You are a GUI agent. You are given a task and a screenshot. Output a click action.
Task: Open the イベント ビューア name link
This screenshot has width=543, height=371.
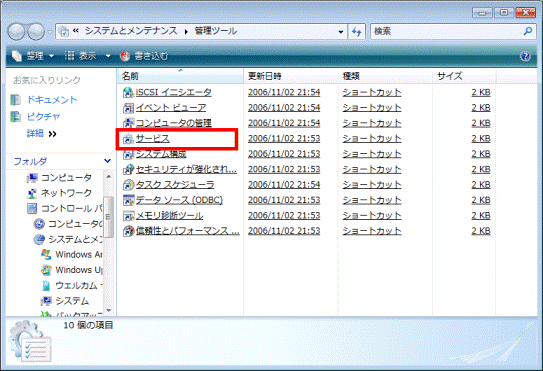171,108
